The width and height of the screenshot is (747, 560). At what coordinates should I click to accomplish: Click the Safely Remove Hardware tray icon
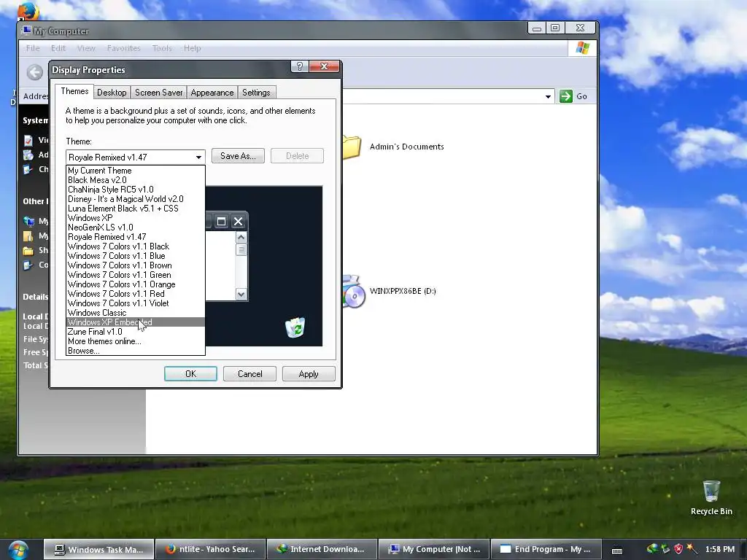(x=665, y=549)
